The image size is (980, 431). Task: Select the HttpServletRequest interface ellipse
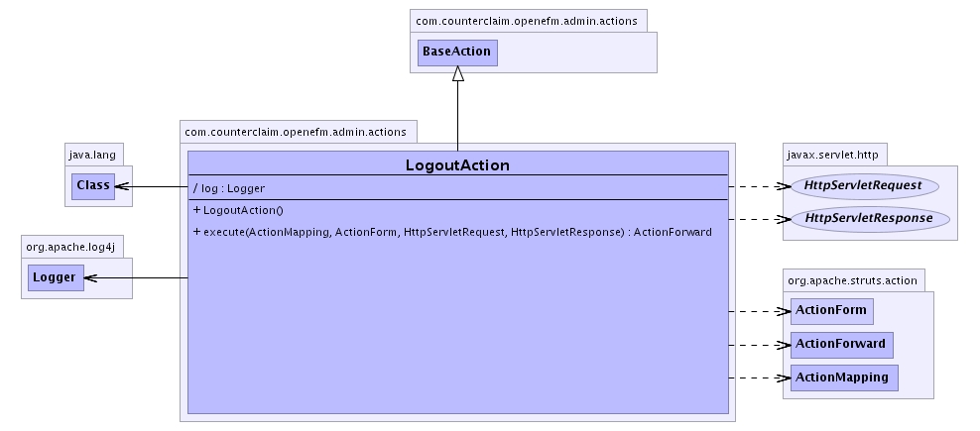[863, 185]
